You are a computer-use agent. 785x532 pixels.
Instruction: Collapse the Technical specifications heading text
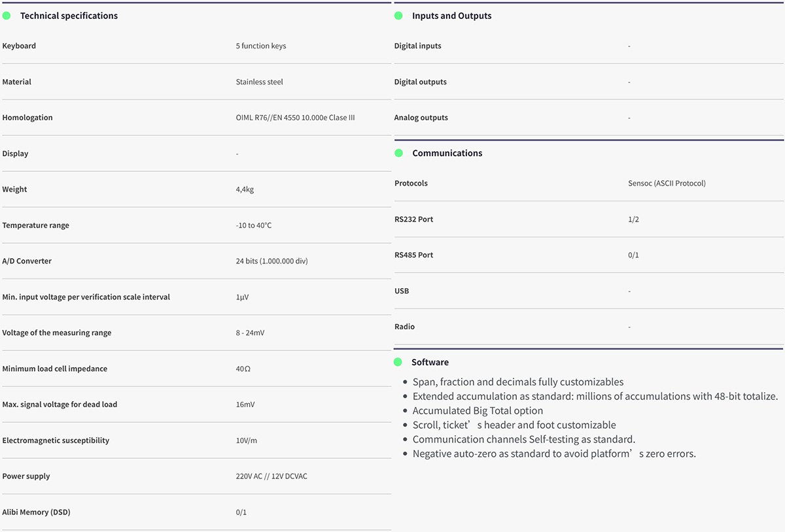pos(69,16)
